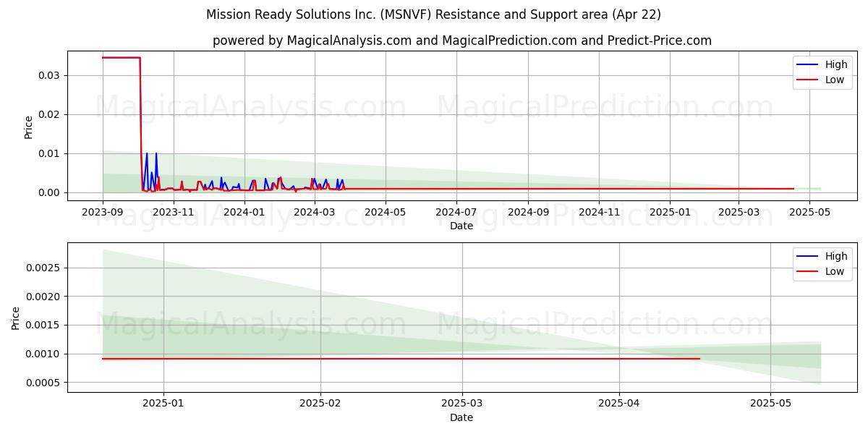Click 'Low' in the top chart legend
868x434 pixels.
click(835, 80)
